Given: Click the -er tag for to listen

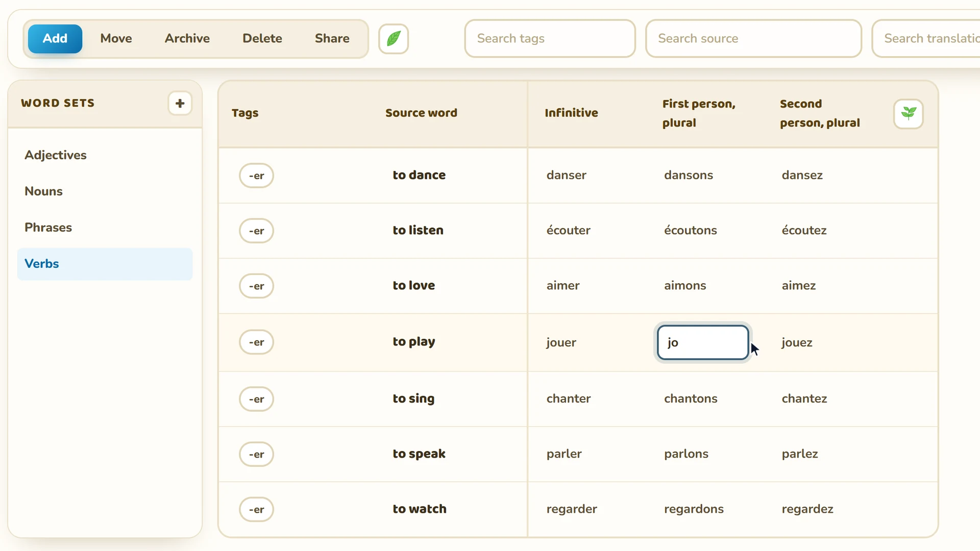Looking at the screenshot, I should [x=256, y=231].
